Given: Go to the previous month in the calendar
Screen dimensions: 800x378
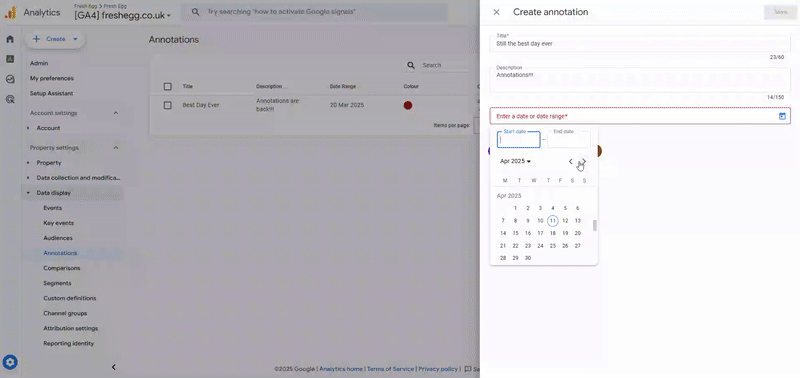Looking at the screenshot, I should (570, 161).
